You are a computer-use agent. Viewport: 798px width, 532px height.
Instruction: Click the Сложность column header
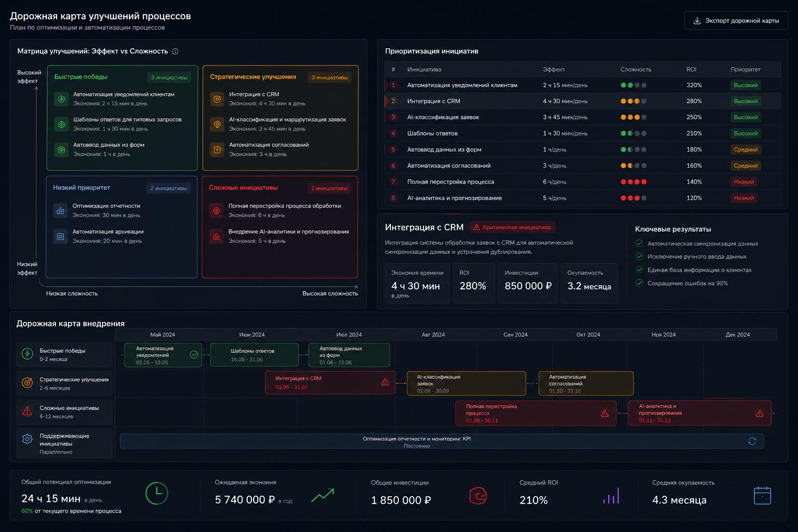[x=636, y=69]
